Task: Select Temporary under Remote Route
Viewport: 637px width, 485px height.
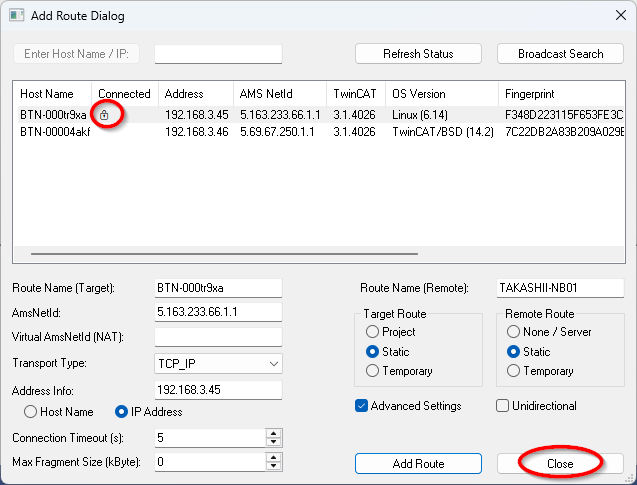Action: (514, 371)
